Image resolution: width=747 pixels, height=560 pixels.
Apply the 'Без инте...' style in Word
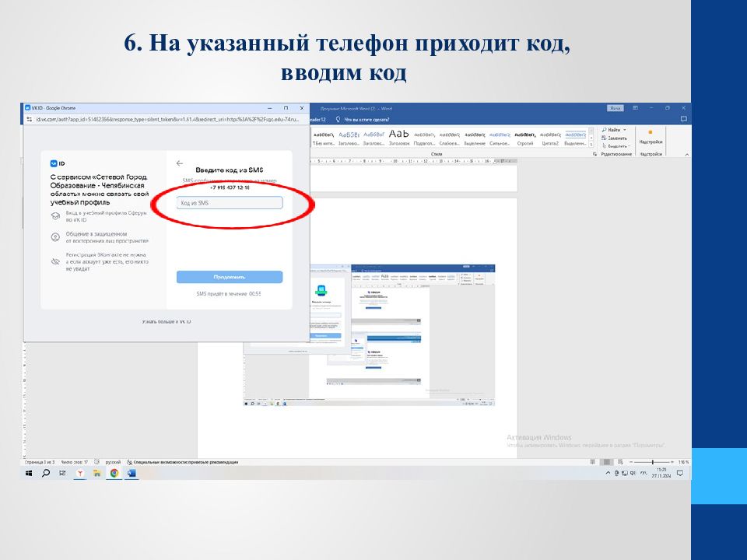tap(324, 138)
